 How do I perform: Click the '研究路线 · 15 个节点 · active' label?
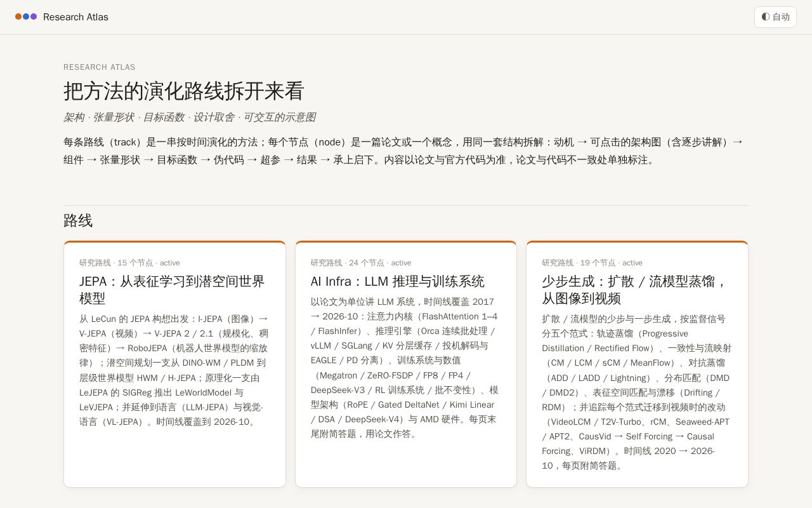pos(129,263)
